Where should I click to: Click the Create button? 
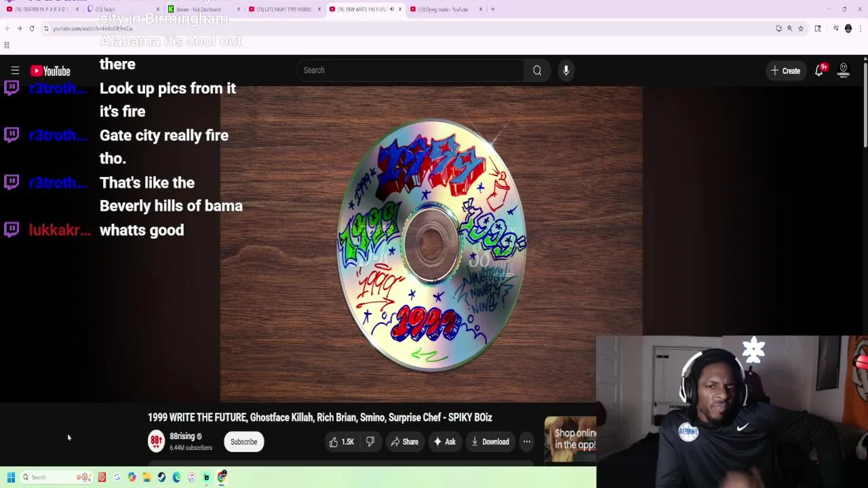click(785, 70)
